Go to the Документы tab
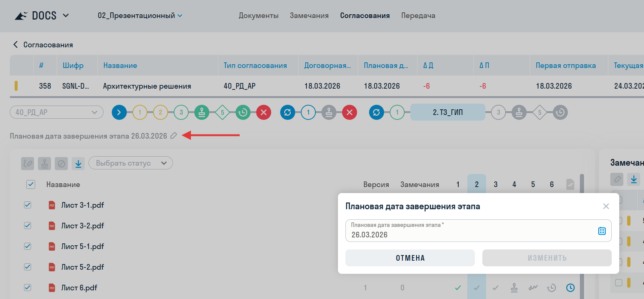 [258, 15]
